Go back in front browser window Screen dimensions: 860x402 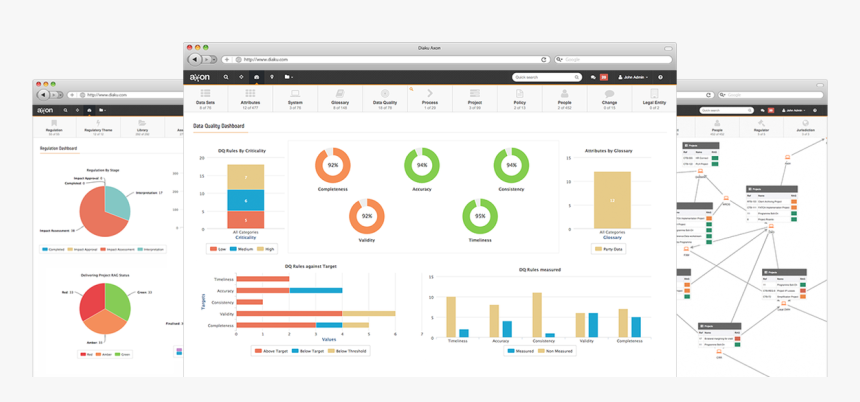195,59
